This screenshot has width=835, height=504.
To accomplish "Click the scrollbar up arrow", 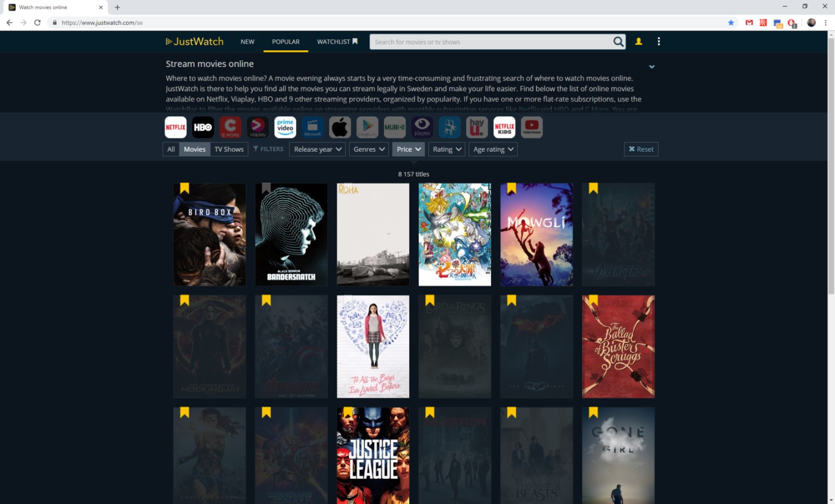I will [831, 34].
